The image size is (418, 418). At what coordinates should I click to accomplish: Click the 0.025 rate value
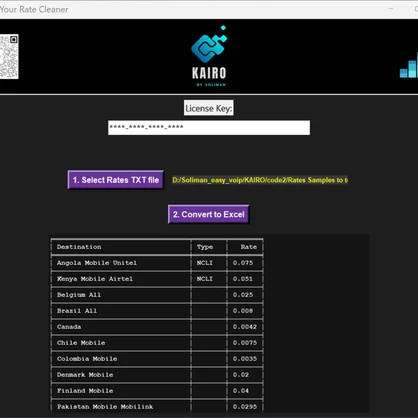(243, 295)
